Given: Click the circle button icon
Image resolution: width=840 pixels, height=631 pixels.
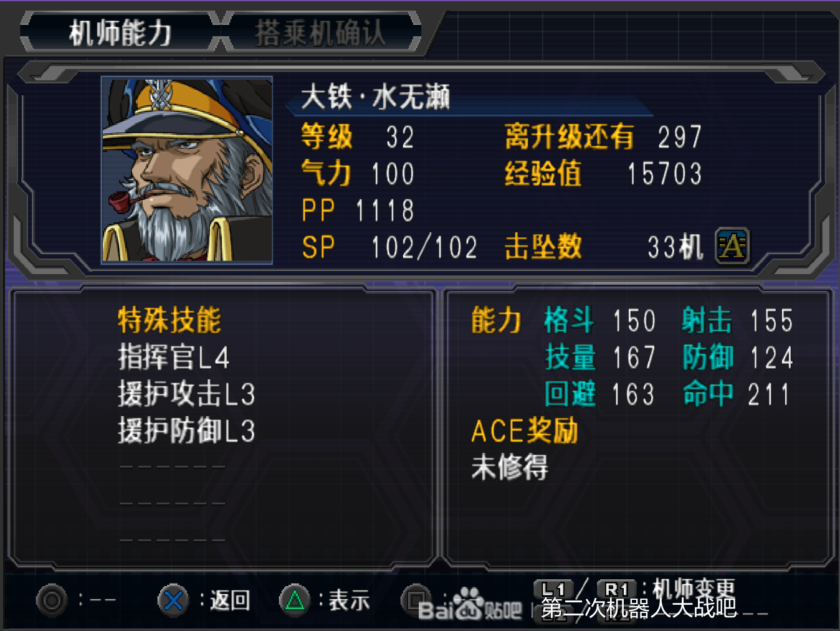Looking at the screenshot, I should click(52, 600).
